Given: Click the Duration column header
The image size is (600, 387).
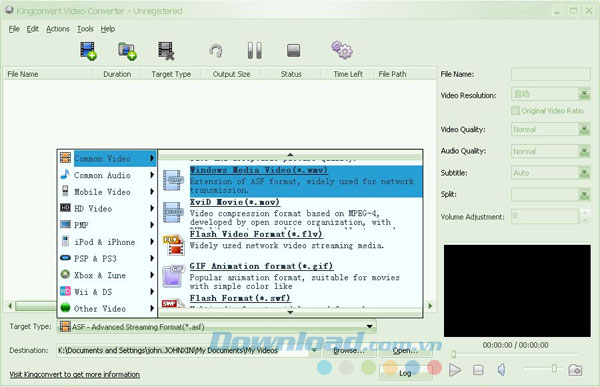Looking at the screenshot, I should (x=117, y=74).
